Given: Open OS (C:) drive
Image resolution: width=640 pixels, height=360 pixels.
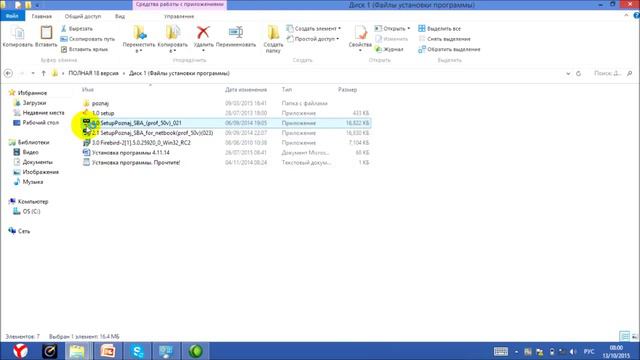Looking at the screenshot, I should (x=31, y=211).
